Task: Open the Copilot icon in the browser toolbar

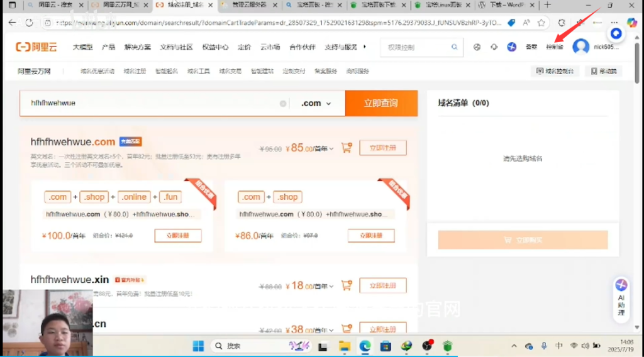Action: (x=631, y=23)
